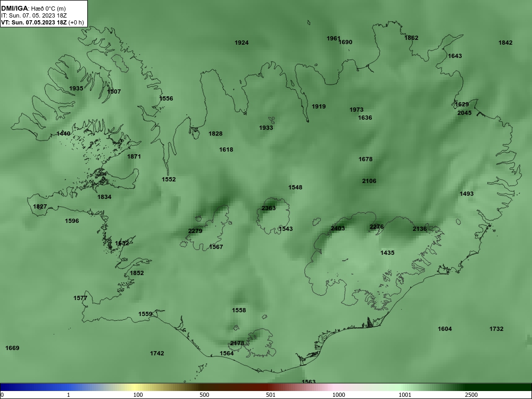Image resolution: width=532 pixels, height=399 pixels.
Task: Click the value 1493
Action: tap(467, 194)
